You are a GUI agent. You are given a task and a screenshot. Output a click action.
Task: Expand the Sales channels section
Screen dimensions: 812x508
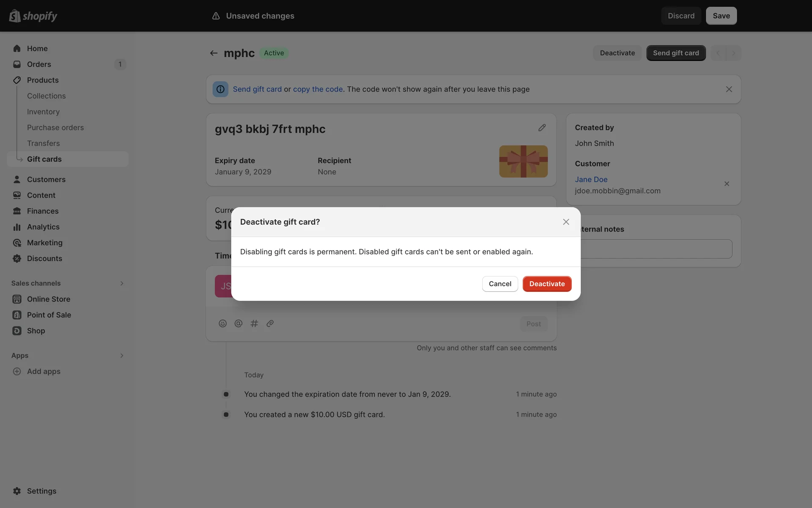[x=121, y=283]
